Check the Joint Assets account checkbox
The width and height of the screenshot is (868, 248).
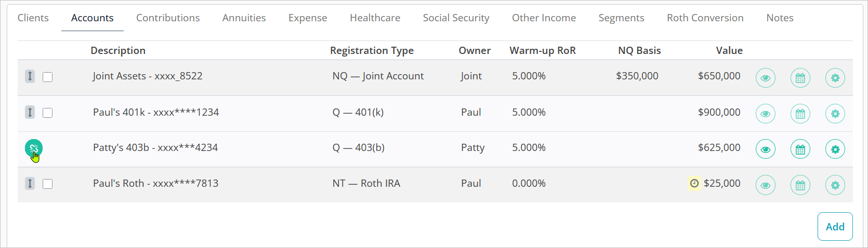pyautogui.click(x=48, y=77)
